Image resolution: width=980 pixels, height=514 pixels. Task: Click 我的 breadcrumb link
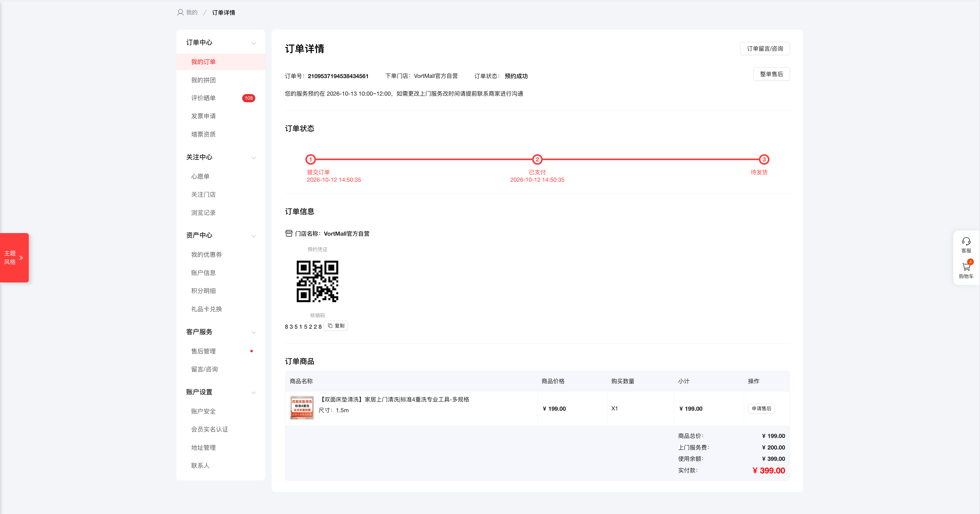coord(192,13)
